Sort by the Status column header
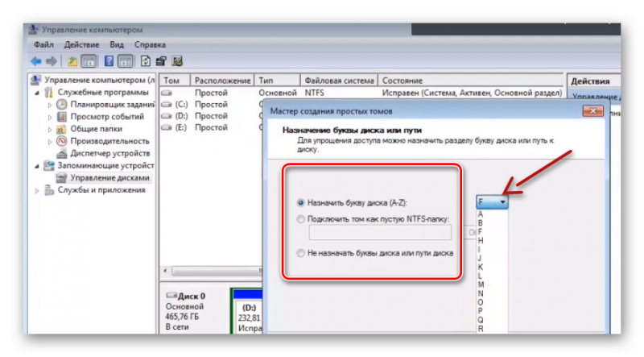The height and width of the screenshot is (357, 644). click(x=471, y=81)
